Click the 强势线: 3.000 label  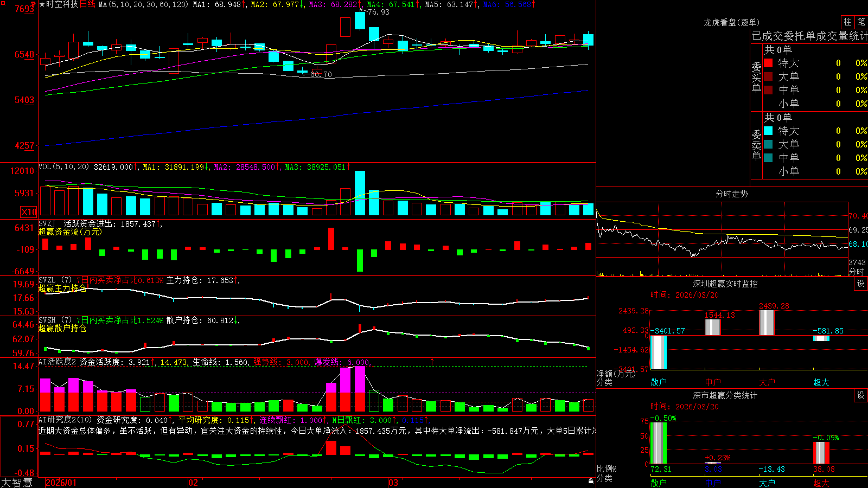click(x=281, y=362)
